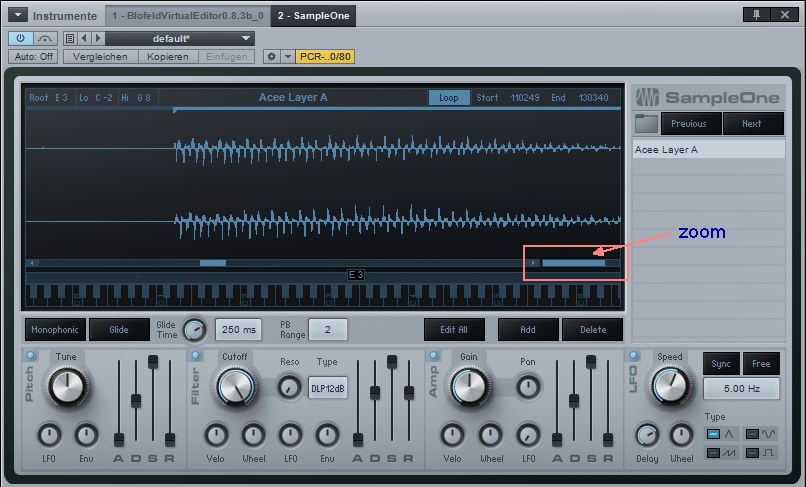
Task: Click the Add sample button
Action: point(528,330)
